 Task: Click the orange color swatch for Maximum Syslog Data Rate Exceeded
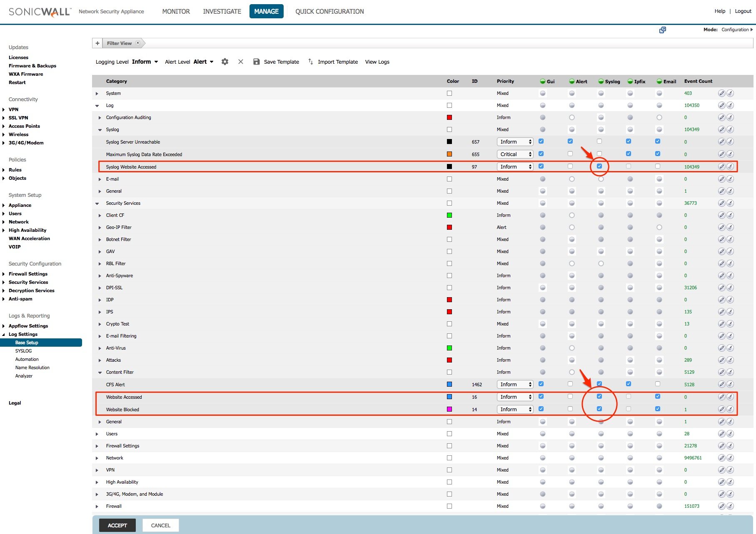[x=449, y=154]
